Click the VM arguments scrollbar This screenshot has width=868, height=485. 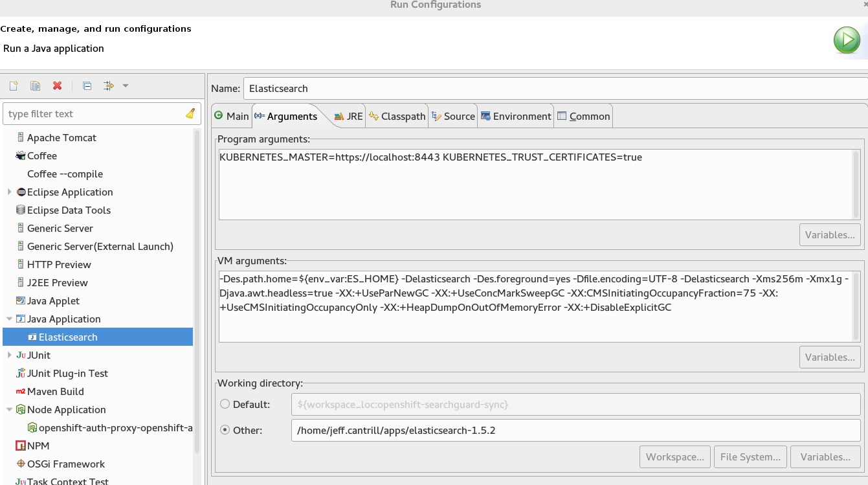pyautogui.click(x=856, y=306)
